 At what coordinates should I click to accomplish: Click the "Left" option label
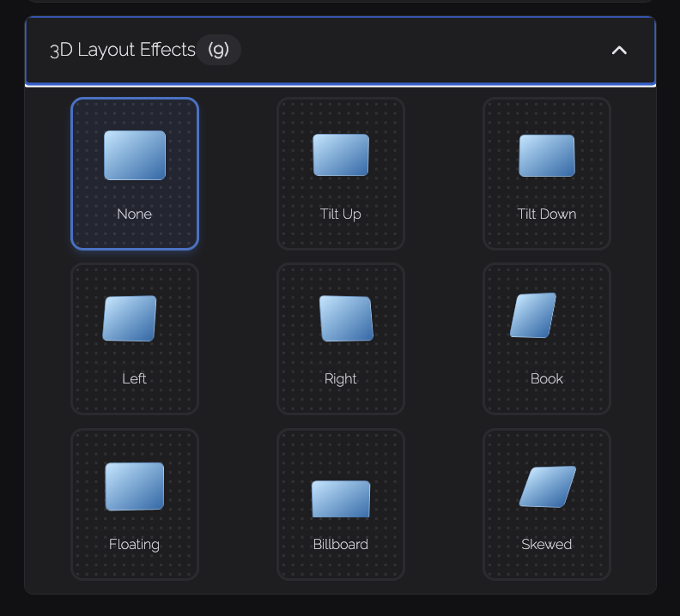click(135, 379)
